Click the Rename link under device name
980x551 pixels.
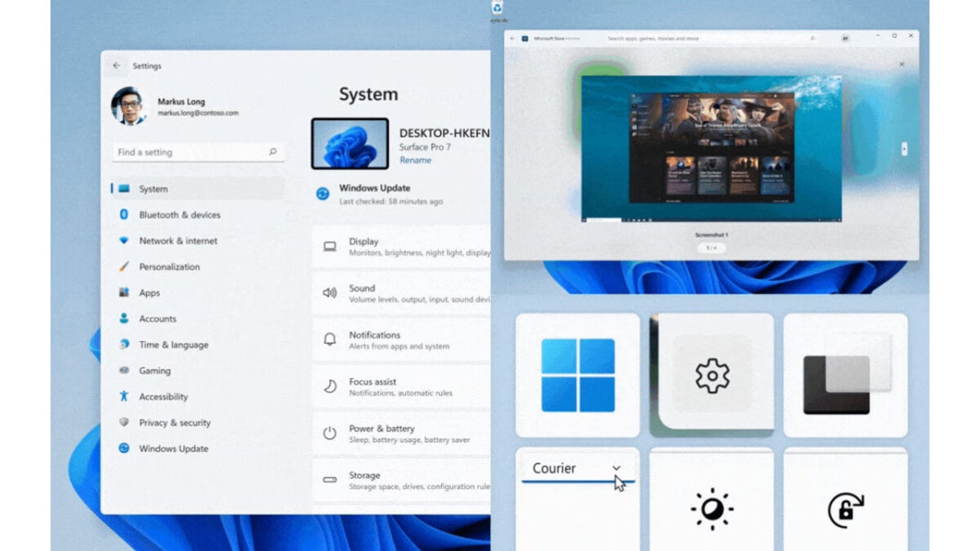pos(415,160)
